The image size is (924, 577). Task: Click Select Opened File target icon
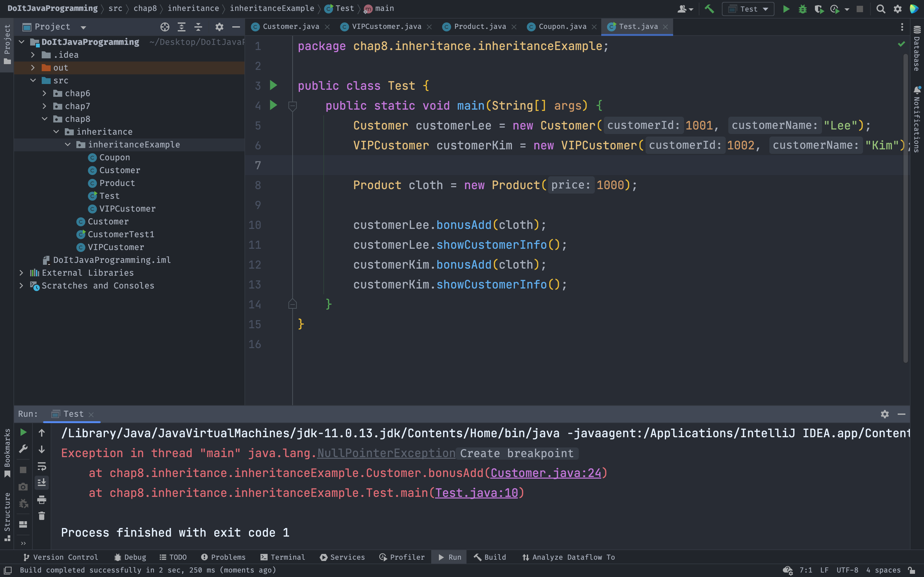[165, 27]
